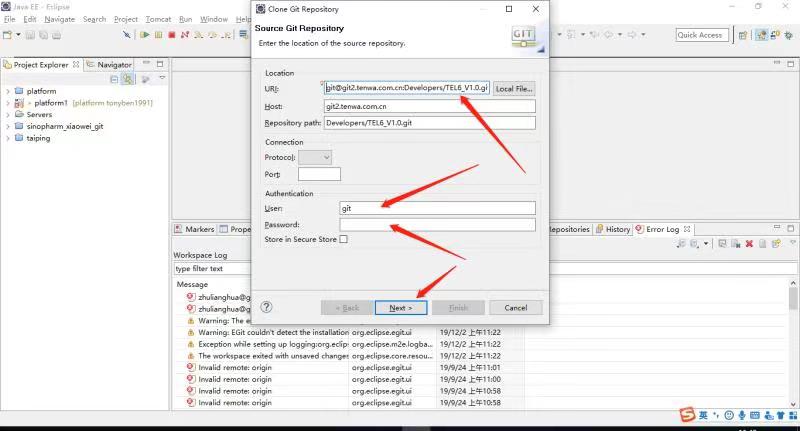Viewport: 800px width, 431px height.
Task: Click the New wizard icon in Eclipse toolbar
Action: 7,35
